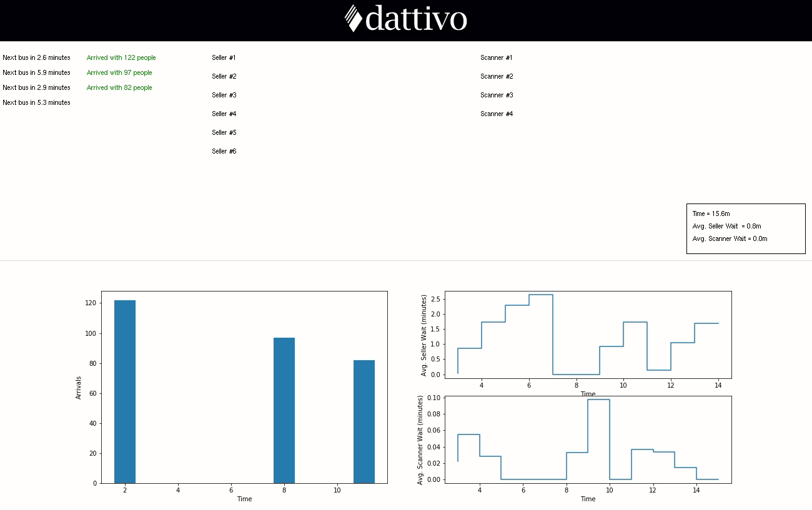Click the tallest bar in the Arrivals chart
812x510 pixels.
[124, 392]
